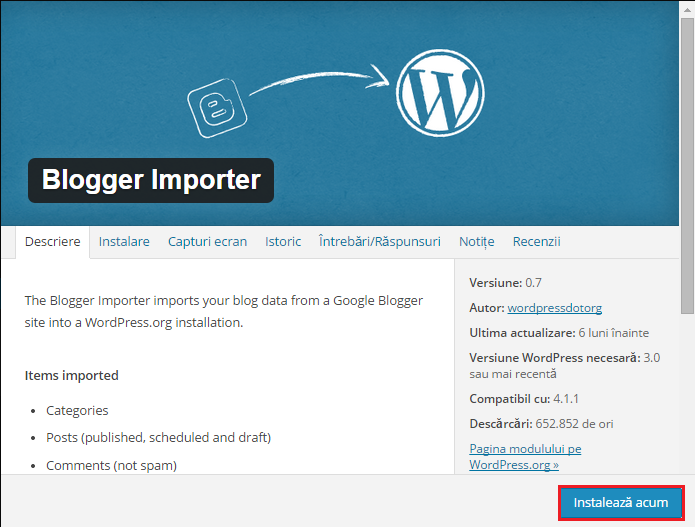Show the Recenzii tab

[x=536, y=242]
